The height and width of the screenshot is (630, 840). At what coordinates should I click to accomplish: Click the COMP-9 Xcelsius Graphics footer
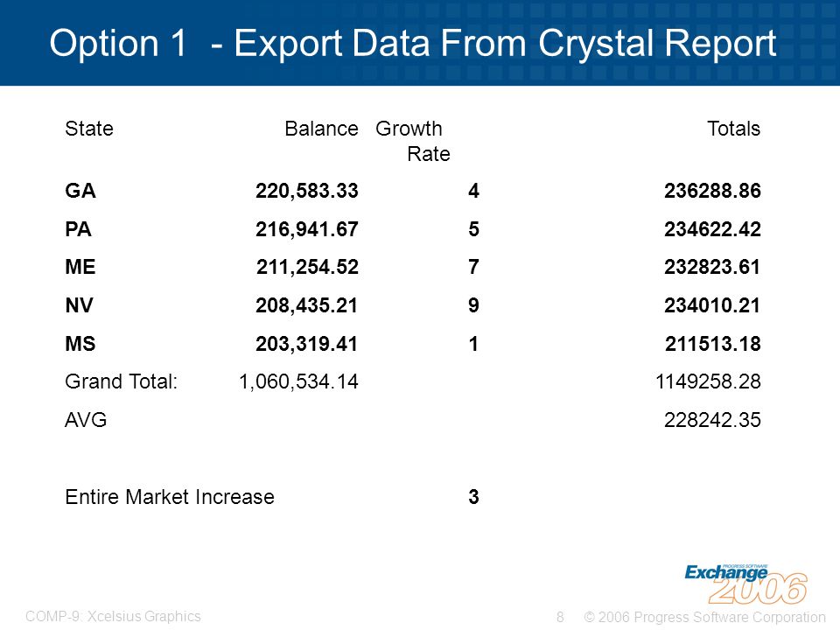[113, 617]
